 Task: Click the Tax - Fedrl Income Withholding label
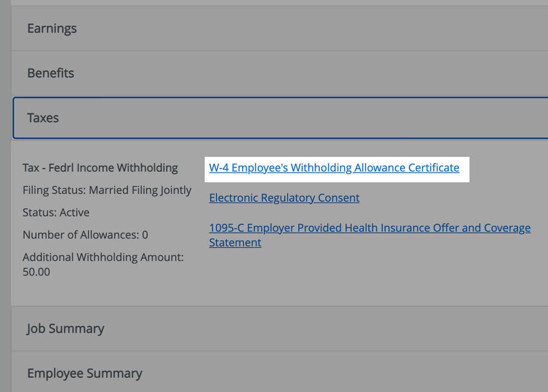click(x=100, y=168)
